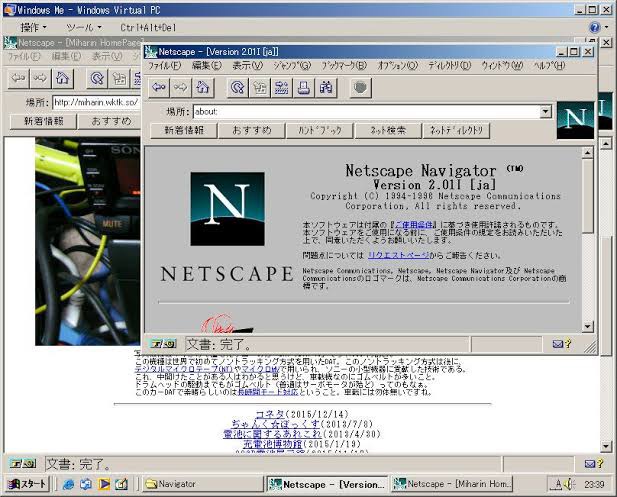The width and height of the screenshot is (617, 497).
Task: Click ネット検索 button in front Netscape
Action: [x=388, y=130]
